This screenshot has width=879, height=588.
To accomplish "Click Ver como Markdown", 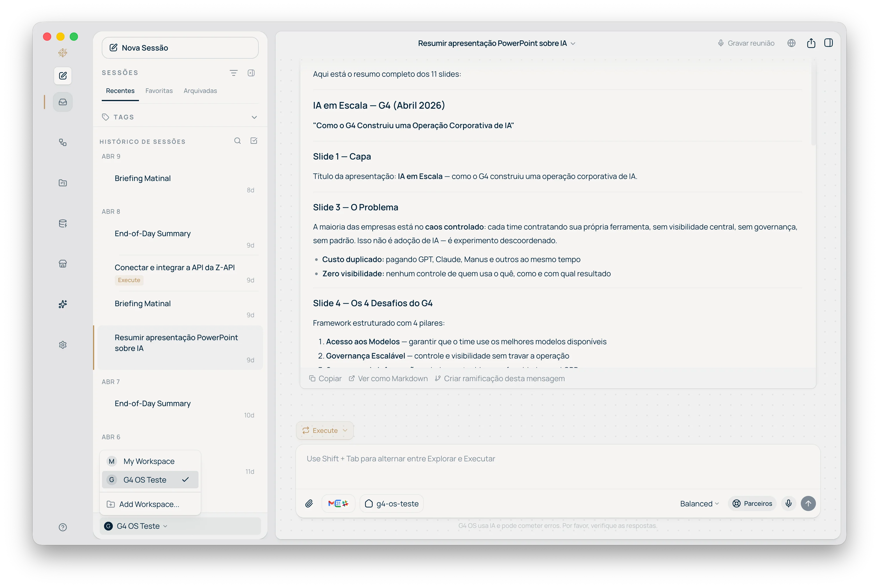I will [x=388, y=378].
